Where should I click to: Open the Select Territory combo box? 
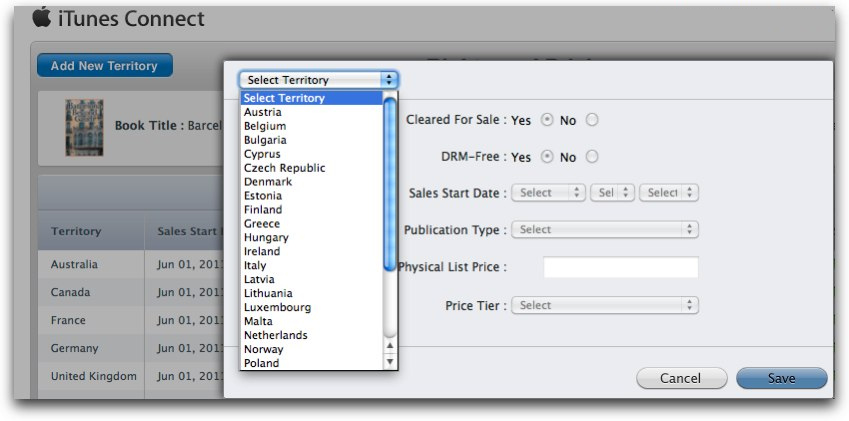point(318,80)
